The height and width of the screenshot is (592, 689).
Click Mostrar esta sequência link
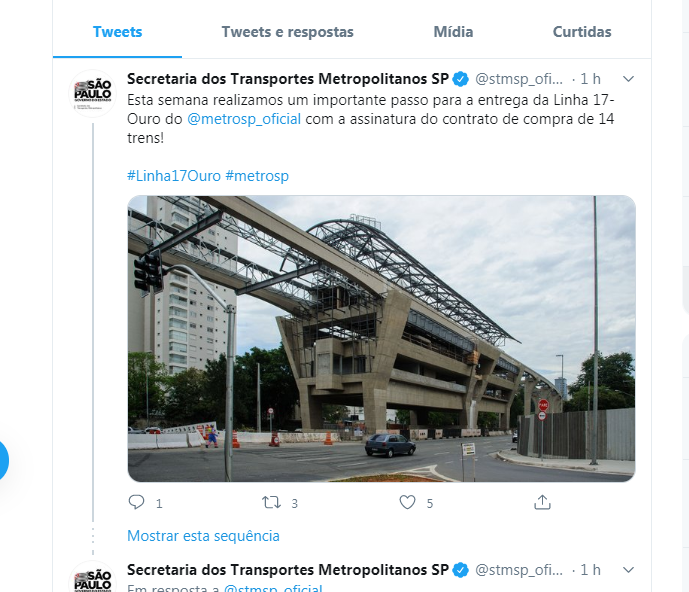[203, 536]
